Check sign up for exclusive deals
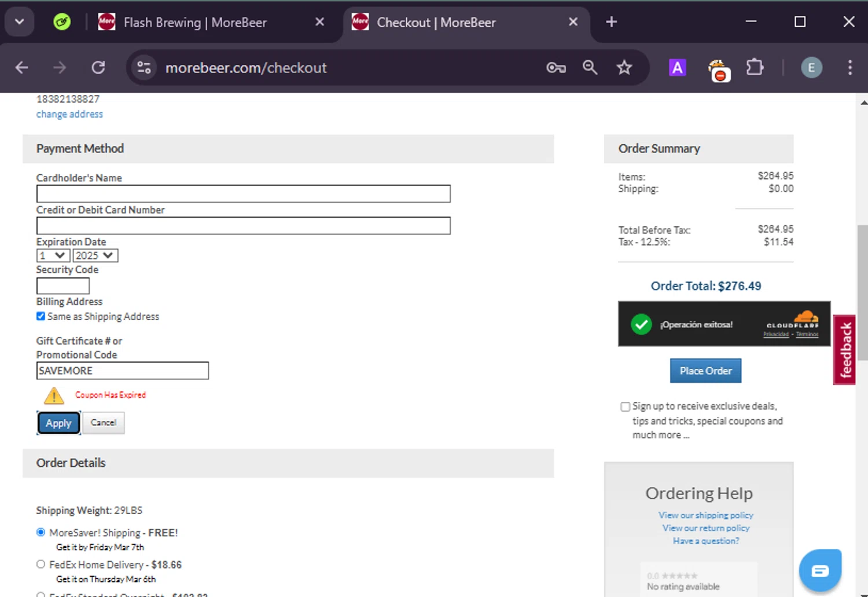This screenshot has width=868, height=597. [625, 406]
